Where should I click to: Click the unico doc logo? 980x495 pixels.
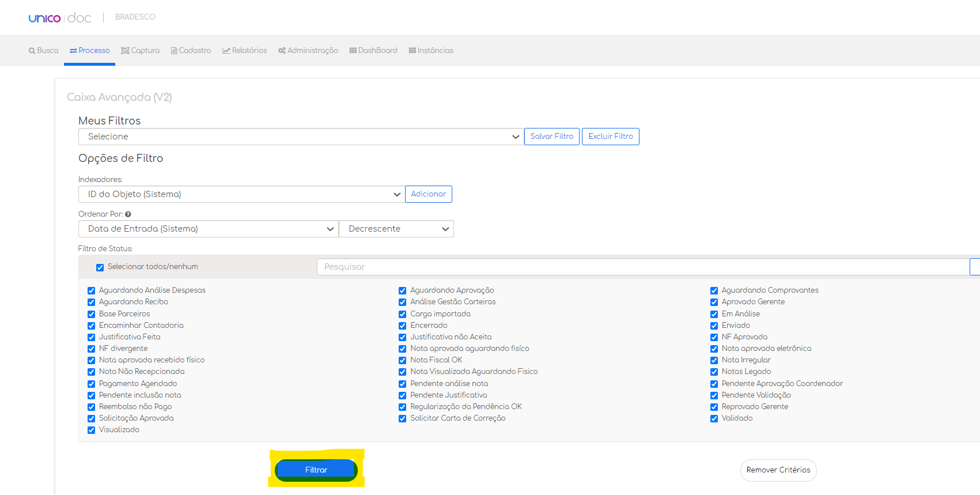point(60,18)
